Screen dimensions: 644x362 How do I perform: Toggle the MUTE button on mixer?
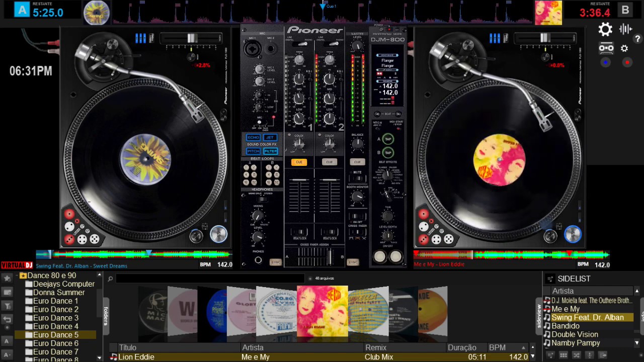(x=357, y=178)
